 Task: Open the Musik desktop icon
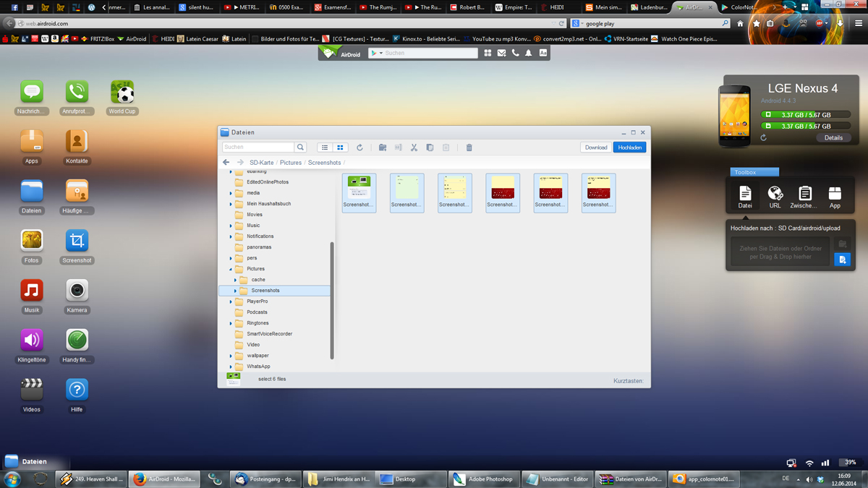tap(32, 291)
